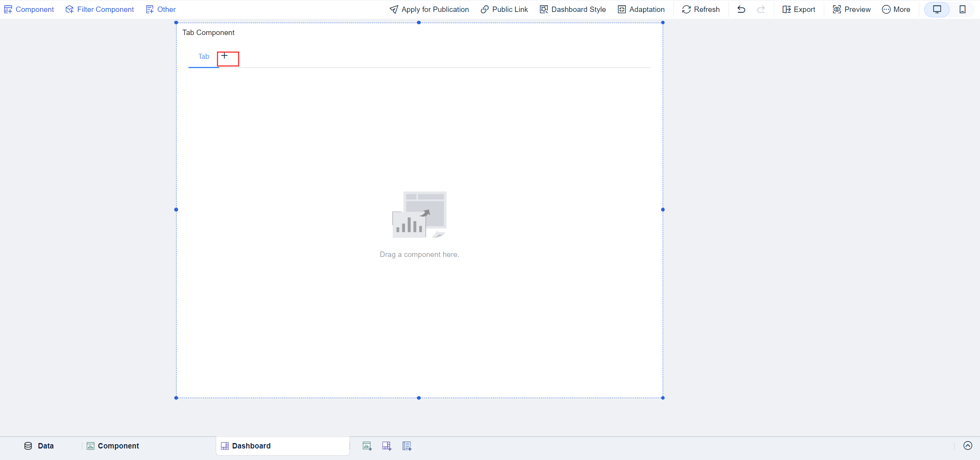Open the Export option in the toolbar

pos(798,9)
